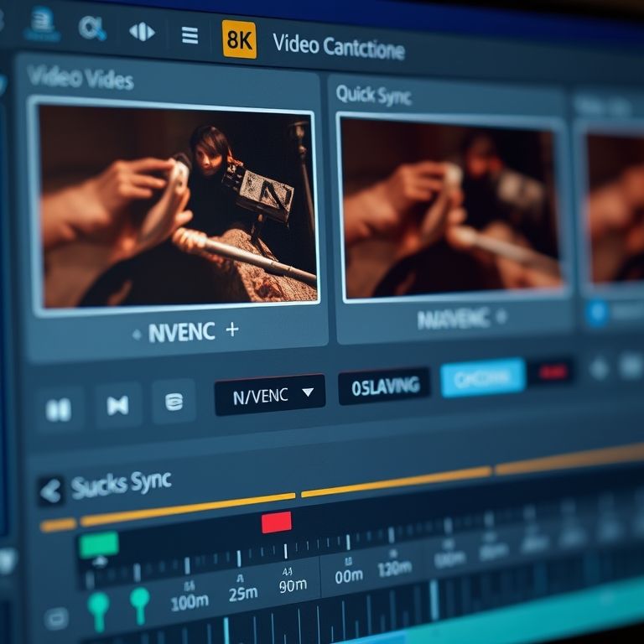Image resolution: width=644 pixels, height=644 pixels.
Task: Click the 120m timeline label
Action: point(394,568)
